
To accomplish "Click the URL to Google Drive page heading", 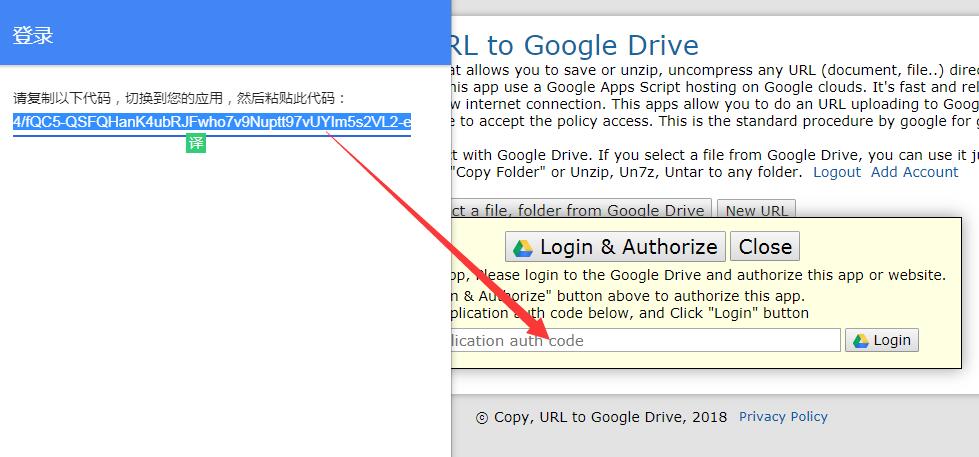I will point(574,46).
